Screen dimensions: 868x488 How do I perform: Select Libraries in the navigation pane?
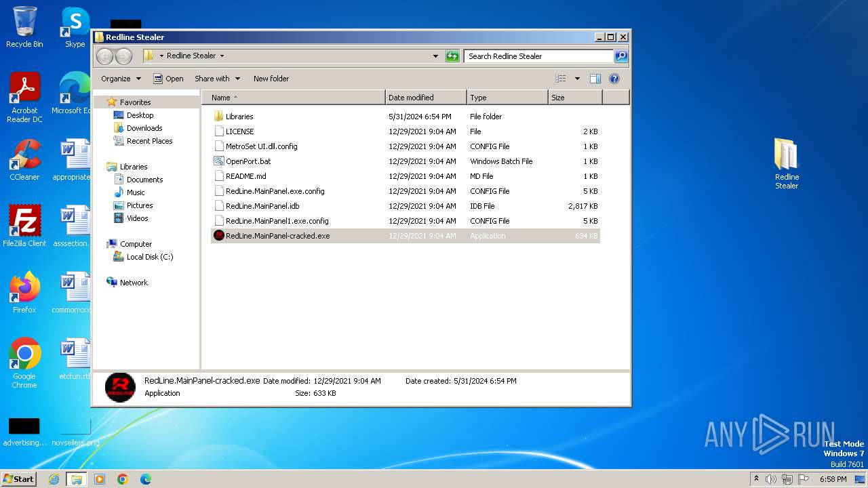(x=134, y=167)
